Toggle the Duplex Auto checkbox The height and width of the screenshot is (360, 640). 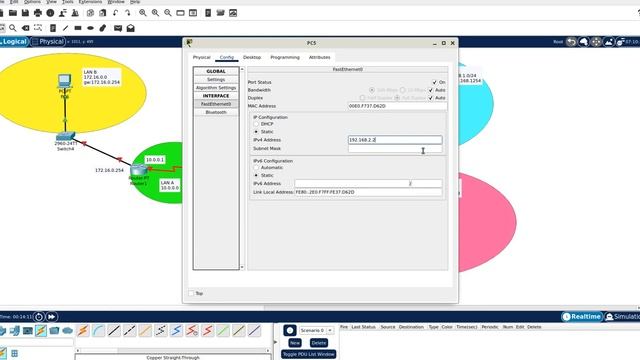pyautogui.click(x=431, y=98)
